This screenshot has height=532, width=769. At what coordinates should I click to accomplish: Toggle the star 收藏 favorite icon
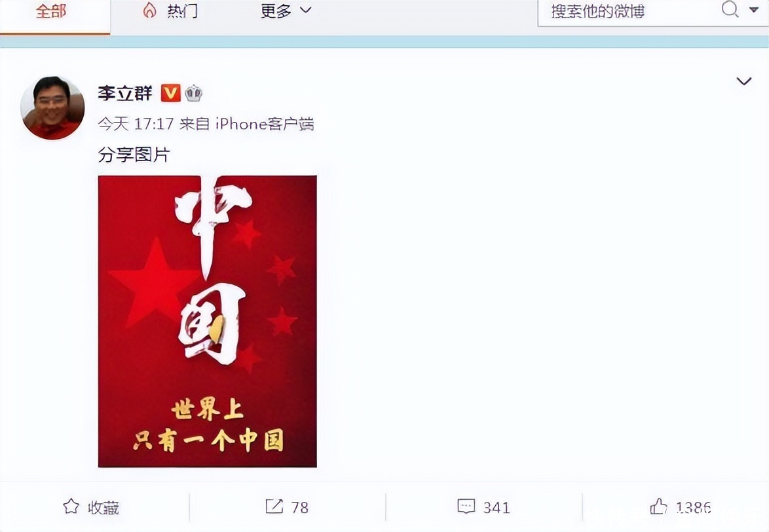point(71,506)
